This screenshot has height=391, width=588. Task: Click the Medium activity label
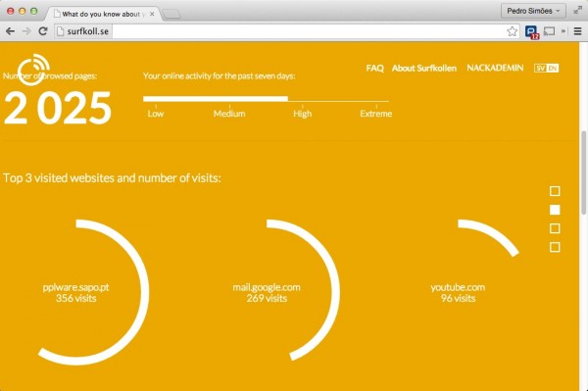coord(229,114)
